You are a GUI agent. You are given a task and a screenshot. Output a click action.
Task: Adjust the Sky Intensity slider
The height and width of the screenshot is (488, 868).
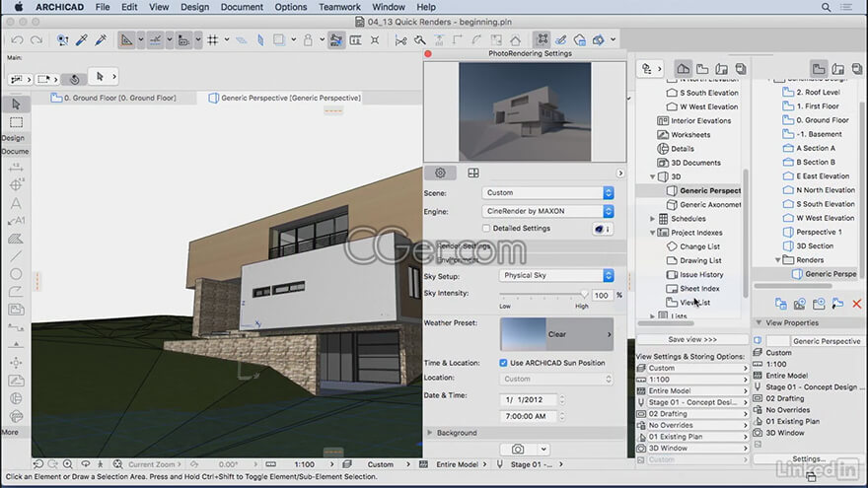(584, 295)
